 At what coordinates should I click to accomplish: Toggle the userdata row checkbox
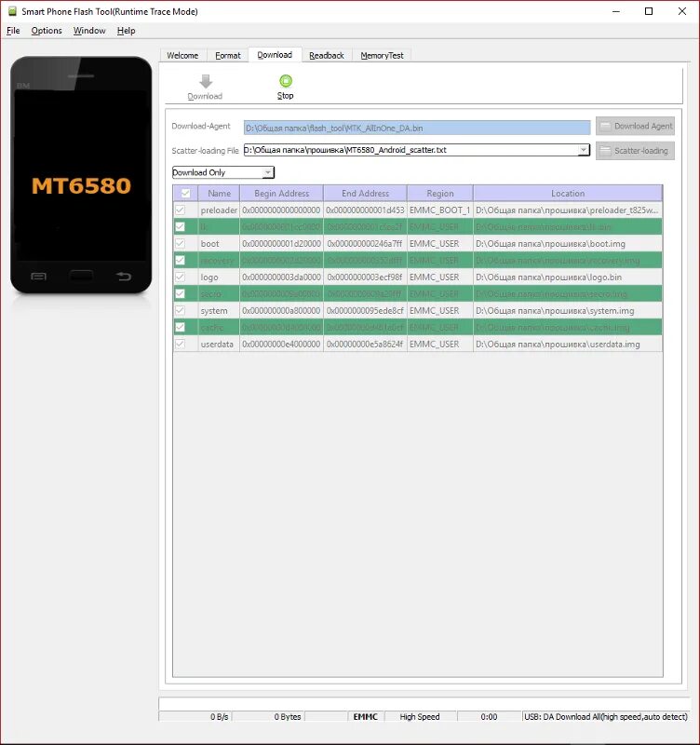pos(180,344)
